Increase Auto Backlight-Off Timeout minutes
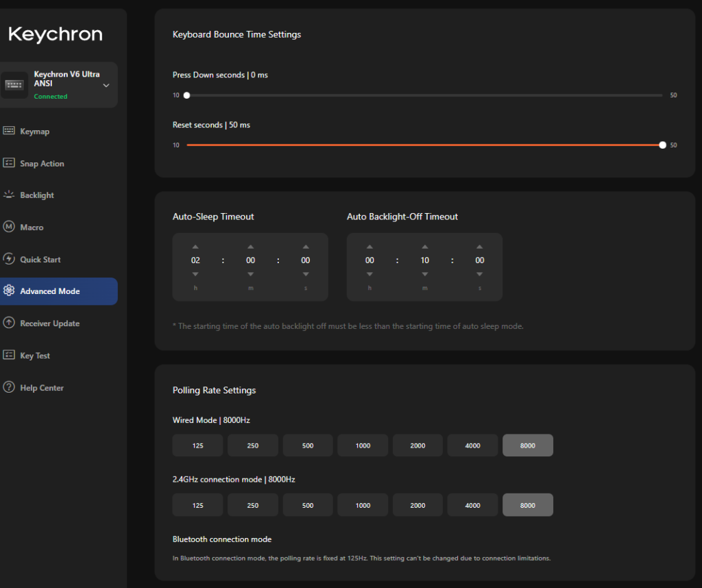Image resolution: width=702 pixels, height=588 pixels. [x=425, y=247]
